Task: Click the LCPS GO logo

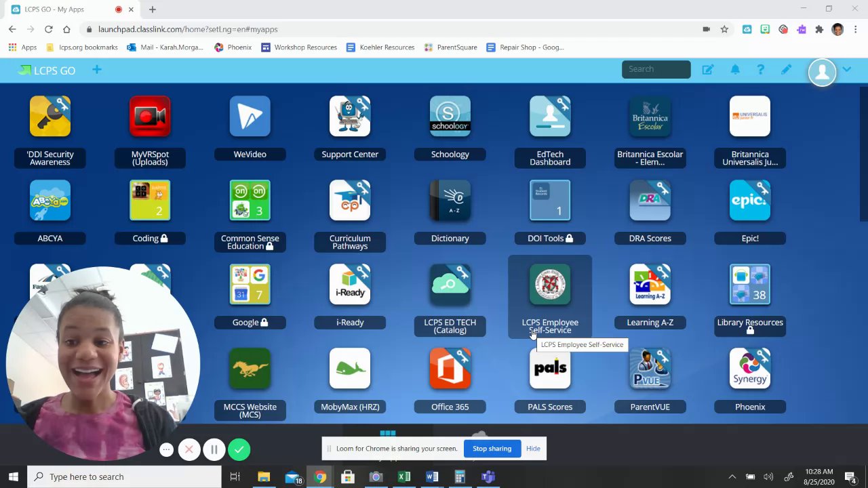Action: click(47, 70)
